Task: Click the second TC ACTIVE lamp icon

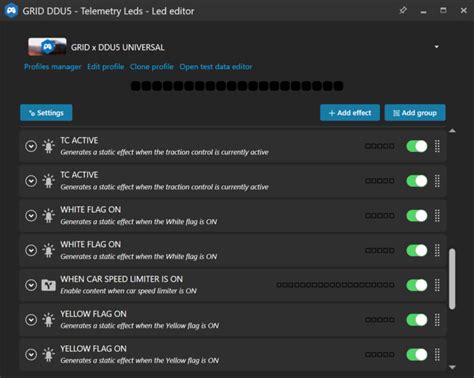Action: click(48, 181)
